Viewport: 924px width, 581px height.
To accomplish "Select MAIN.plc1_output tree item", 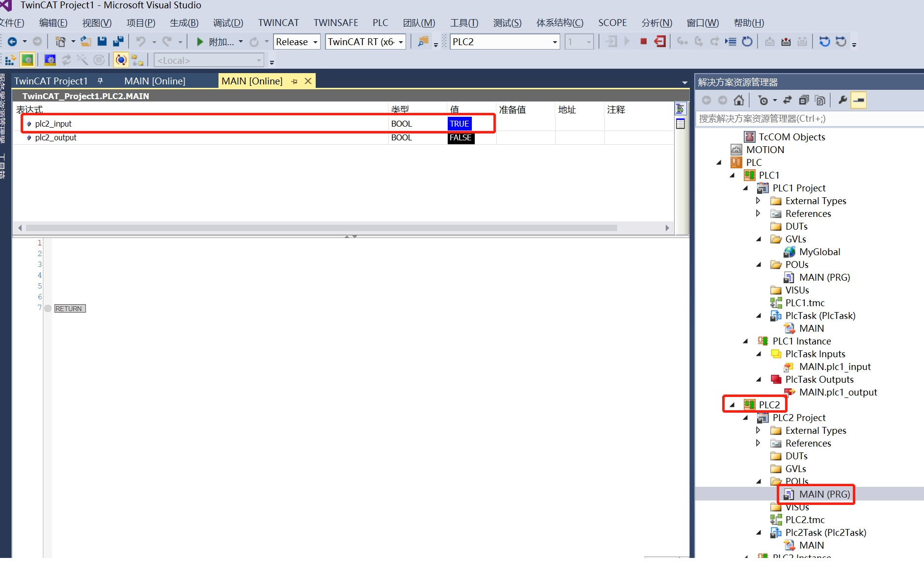I will (x=838, y=392).
